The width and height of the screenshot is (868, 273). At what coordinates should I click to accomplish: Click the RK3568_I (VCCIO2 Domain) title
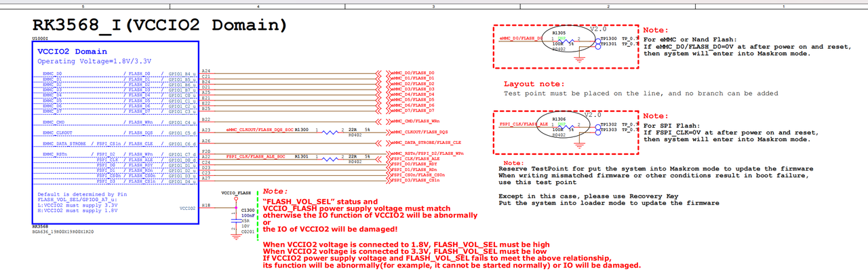(x=160, y=26)
